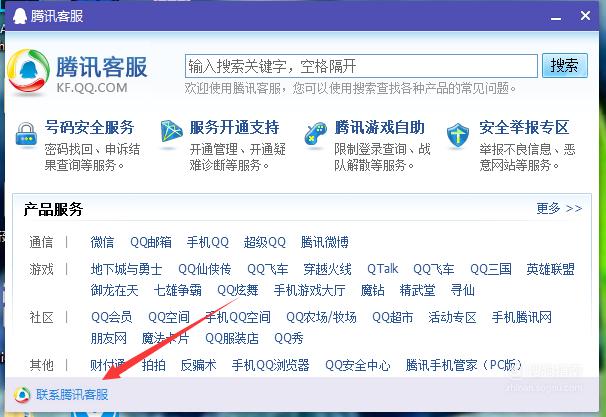This screenshot has width=606, height=417.
Task: Open 腾讯手机管家（PC版）link
Action: (x=464, y=365)
